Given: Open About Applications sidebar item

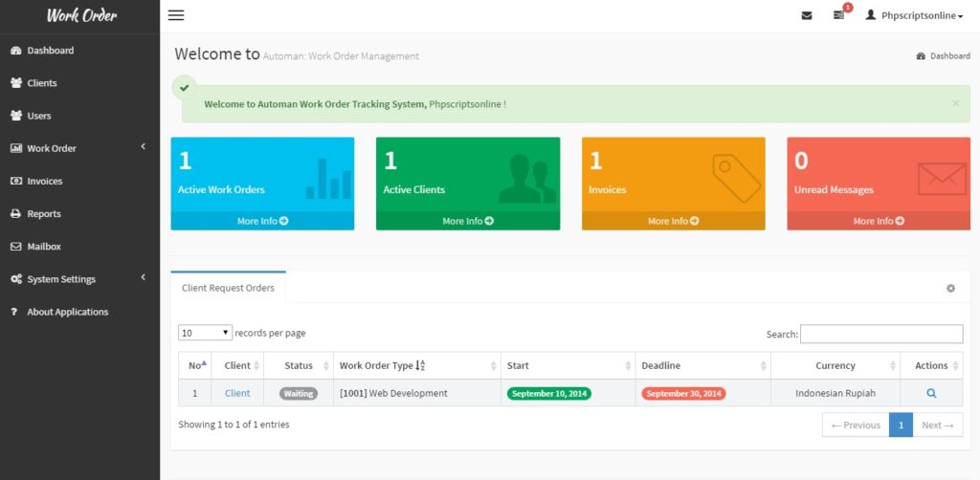Looking at the screenshot, I should tap(67, 312).
